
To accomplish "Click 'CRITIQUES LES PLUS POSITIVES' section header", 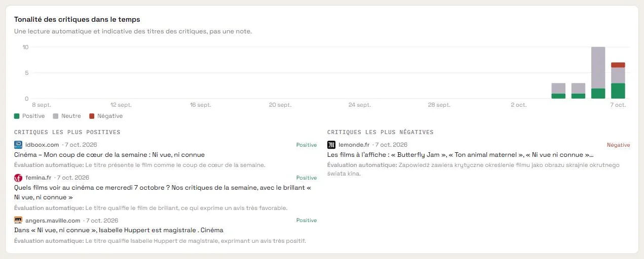I will [67, 132].
